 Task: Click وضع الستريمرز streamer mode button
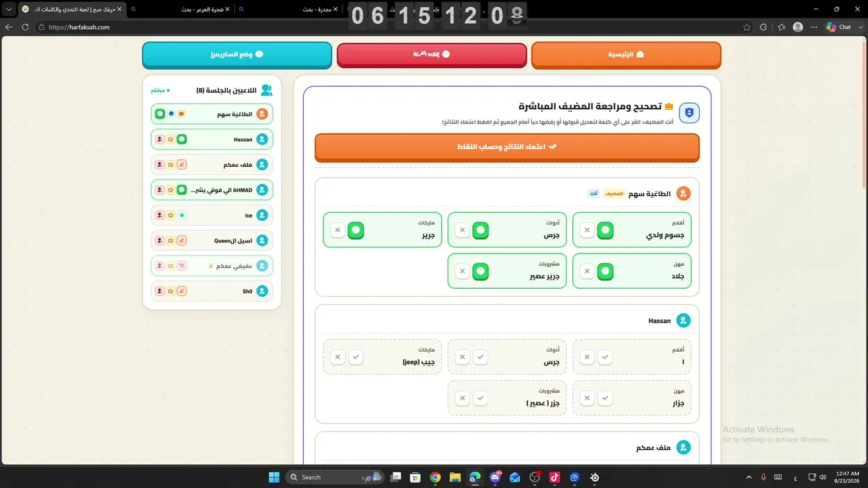(237, 54)
